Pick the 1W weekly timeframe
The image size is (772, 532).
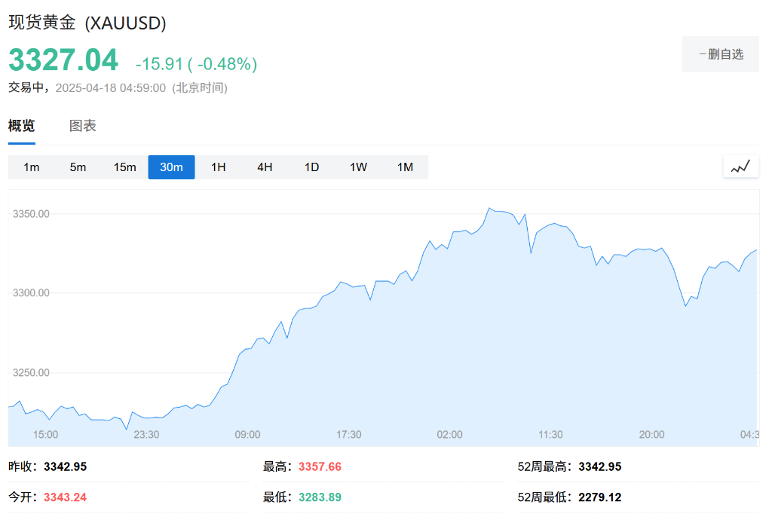[358, 167]
